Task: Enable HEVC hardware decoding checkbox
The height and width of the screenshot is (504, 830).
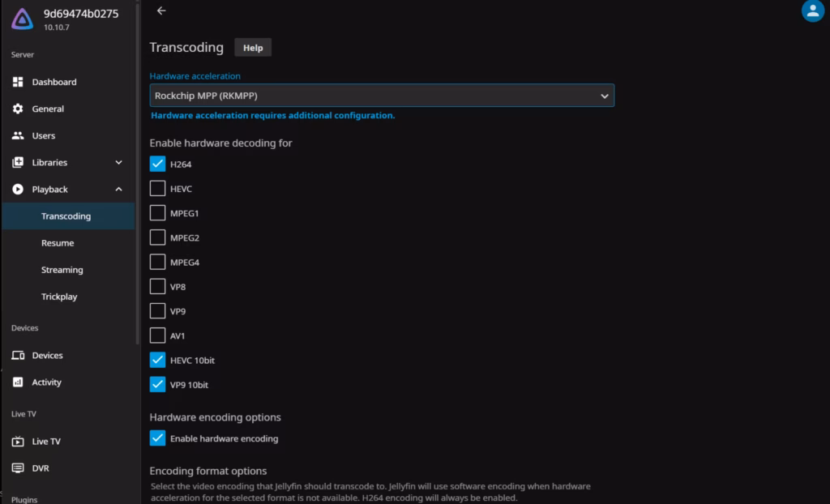Action: (x=157, y=189)
